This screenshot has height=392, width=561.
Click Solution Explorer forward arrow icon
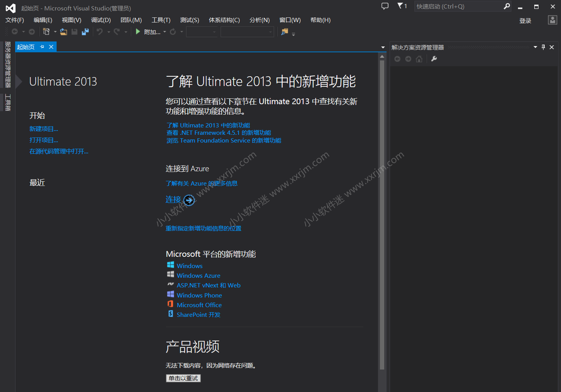pos(408,59)
